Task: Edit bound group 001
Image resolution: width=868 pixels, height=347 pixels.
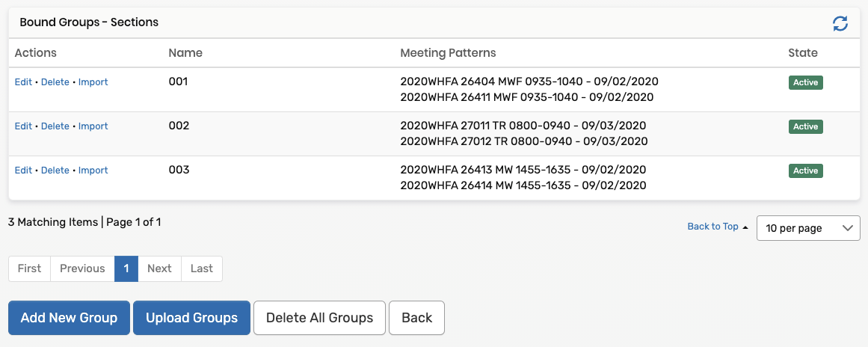Action: (x=23, y=82)
